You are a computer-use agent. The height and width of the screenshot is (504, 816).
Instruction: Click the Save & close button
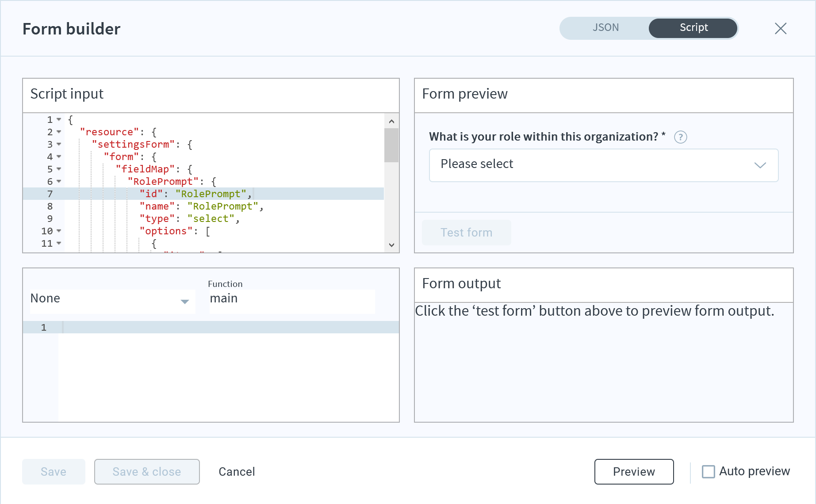point(147,472)
